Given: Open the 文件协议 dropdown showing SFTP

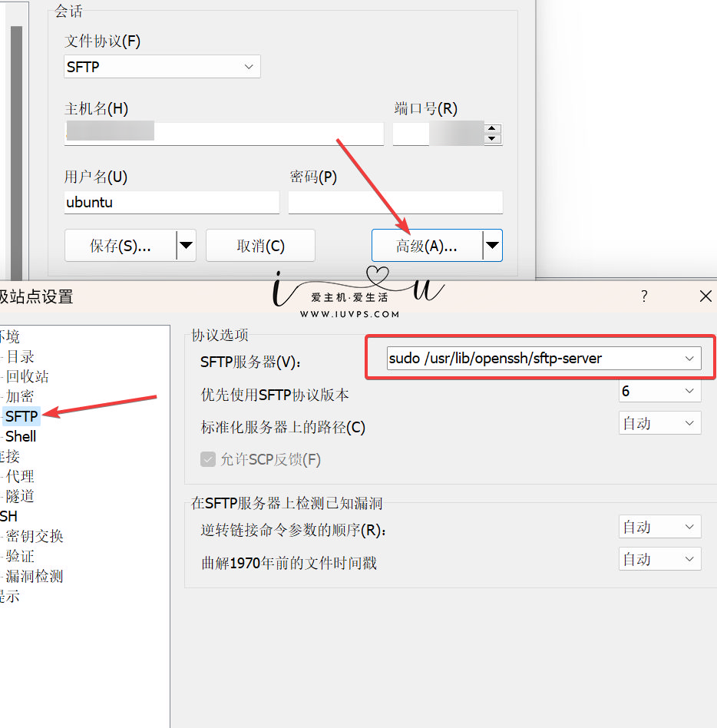Looking at the screenshot, I should pos(161,67).
